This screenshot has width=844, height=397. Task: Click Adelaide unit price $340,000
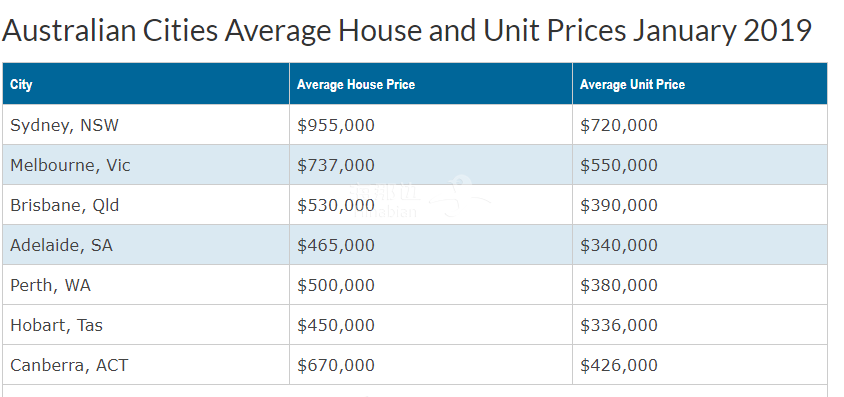tap(618, 245)
